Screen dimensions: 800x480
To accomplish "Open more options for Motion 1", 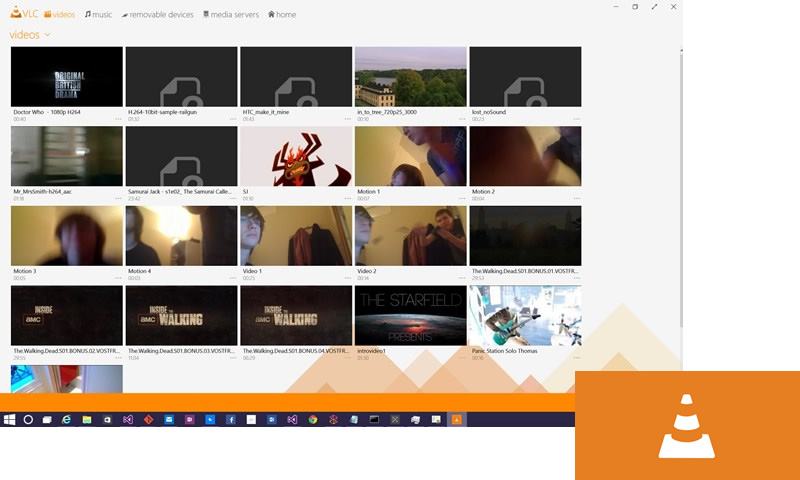I will coord(462,198).
